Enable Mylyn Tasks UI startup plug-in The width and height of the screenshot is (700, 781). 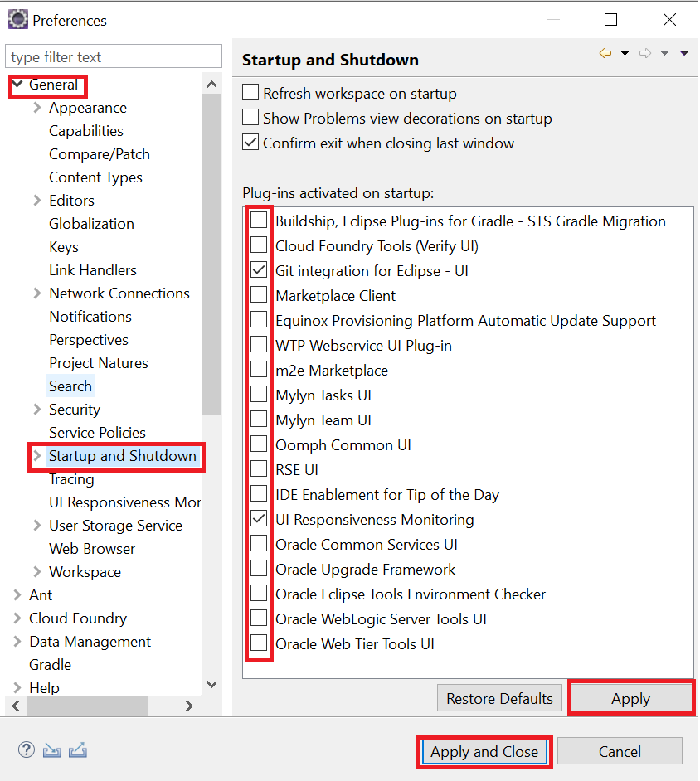point(260,395)
